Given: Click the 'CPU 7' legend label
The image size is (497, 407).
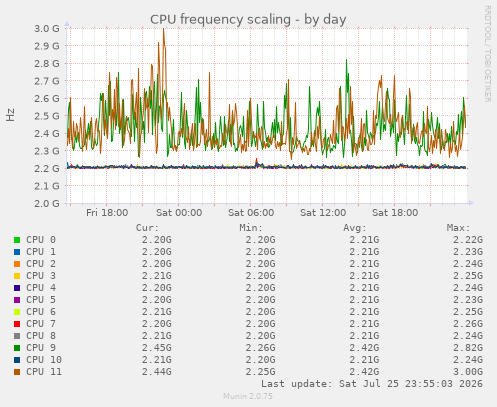Looking at the screenshot, I should click(41, 324).
